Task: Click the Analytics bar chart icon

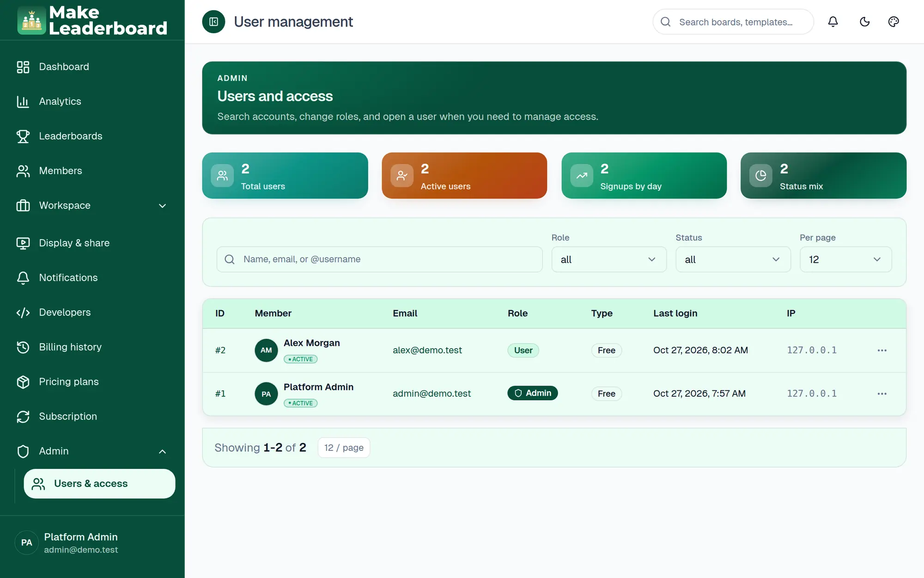Action: point(23,102)
